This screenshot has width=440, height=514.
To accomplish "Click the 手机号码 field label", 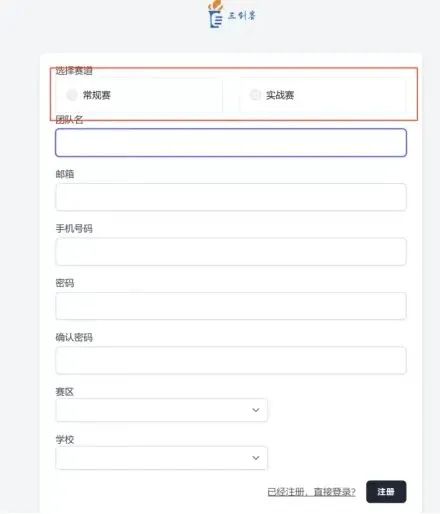I will tap(74, 229).
